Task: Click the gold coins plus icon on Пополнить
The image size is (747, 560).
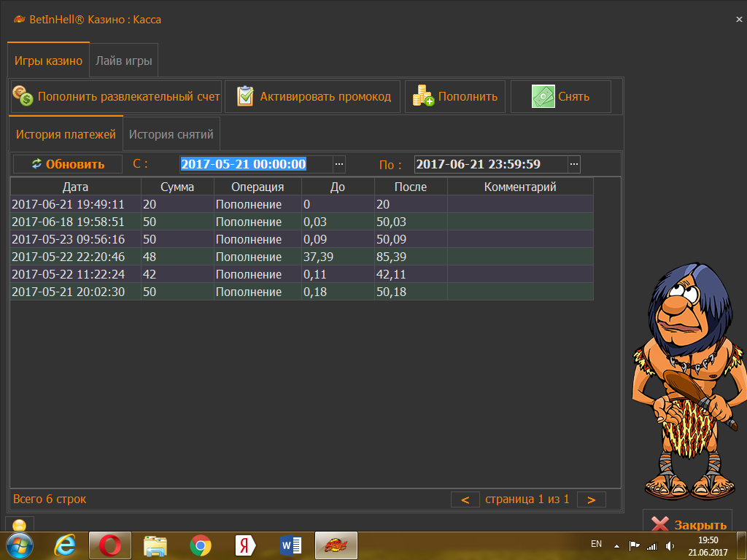Action: pos(423,96)
